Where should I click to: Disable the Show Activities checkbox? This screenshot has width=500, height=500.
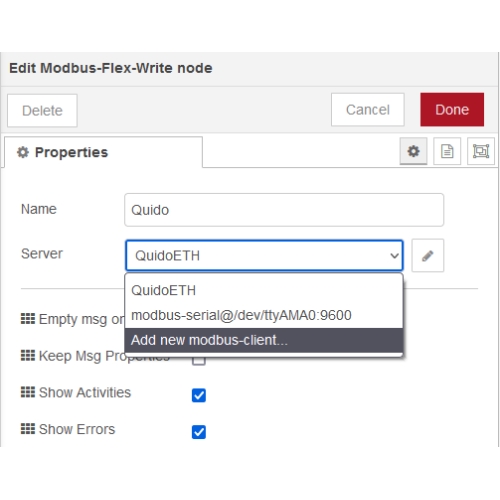199,395
